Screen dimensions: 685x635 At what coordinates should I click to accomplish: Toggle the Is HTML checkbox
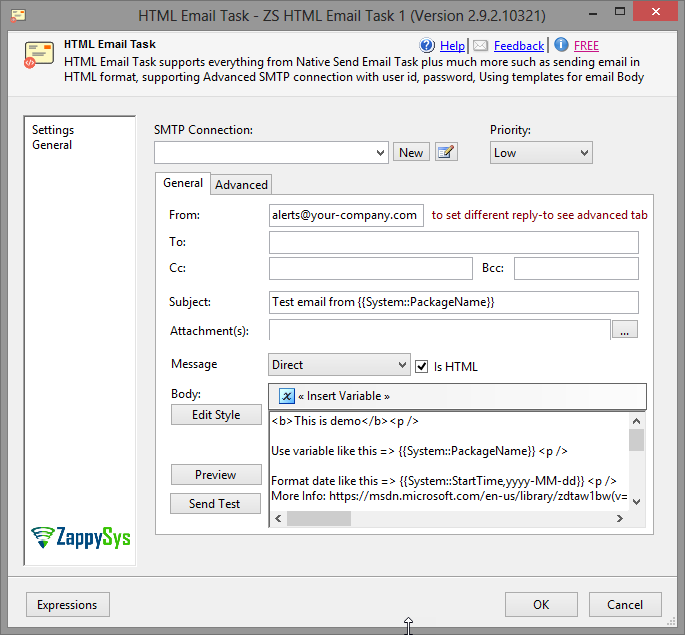[x=421, y=366]
